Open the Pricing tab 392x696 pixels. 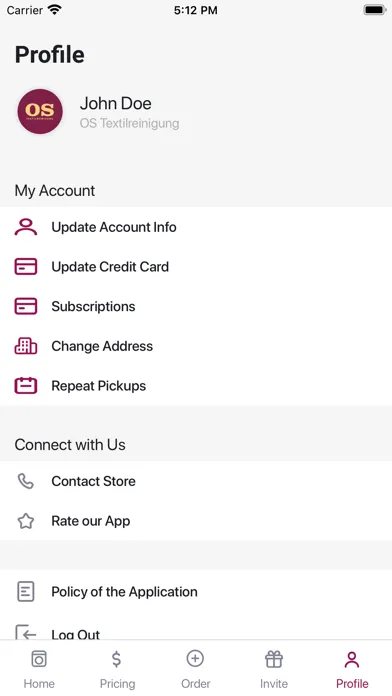click(x=117, y=670)
